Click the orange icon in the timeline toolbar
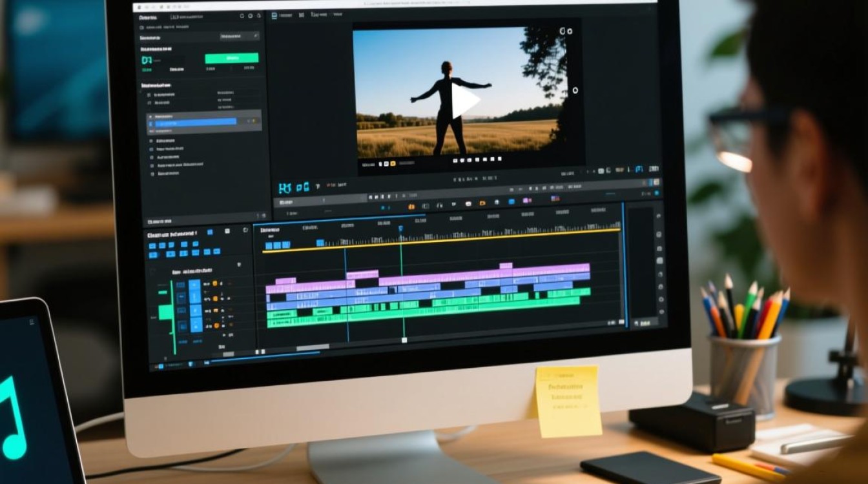 411,206
